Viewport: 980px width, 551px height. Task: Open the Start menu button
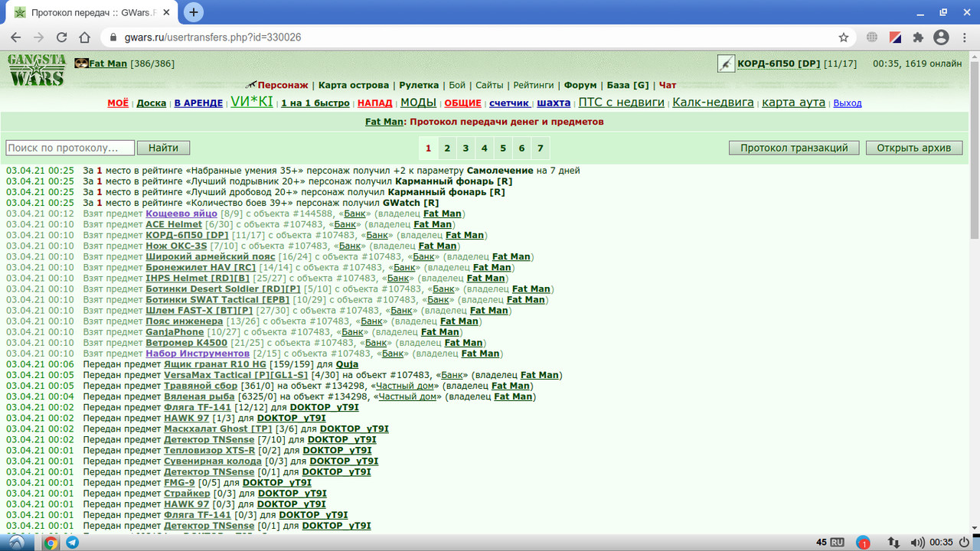(x=17, y=543)
